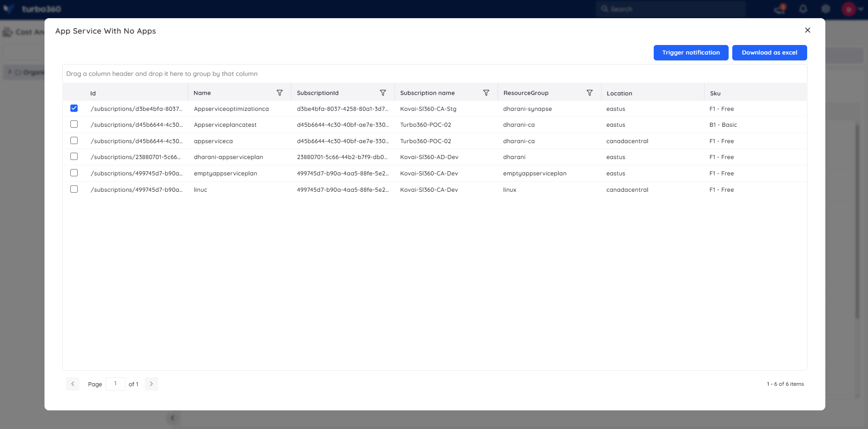Screen dimensions: 868x429
Task: Select the dharani-appserviceplan name cell
Action: [228, 157]
